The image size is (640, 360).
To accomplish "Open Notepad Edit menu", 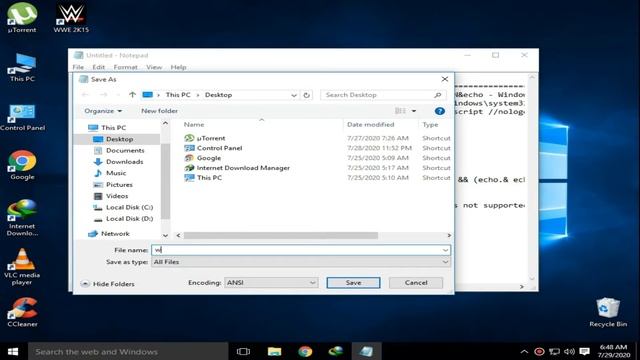I will [x=98, y=67].
